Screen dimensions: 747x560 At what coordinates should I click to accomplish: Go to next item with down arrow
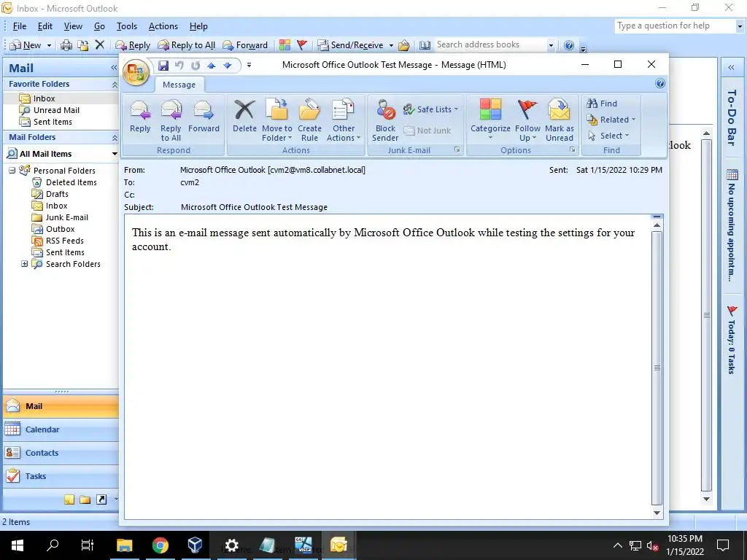point(228,65)
